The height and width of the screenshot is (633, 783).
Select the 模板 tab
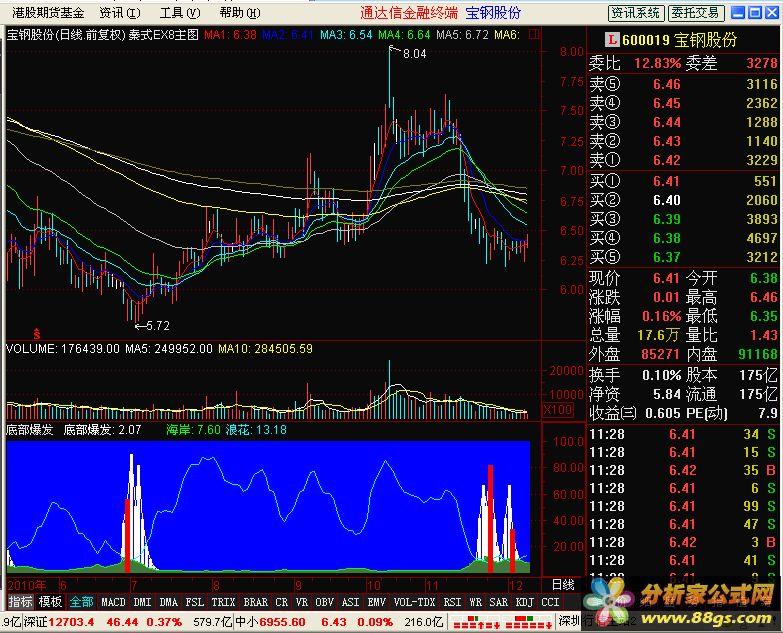click(x=50, y=602)
